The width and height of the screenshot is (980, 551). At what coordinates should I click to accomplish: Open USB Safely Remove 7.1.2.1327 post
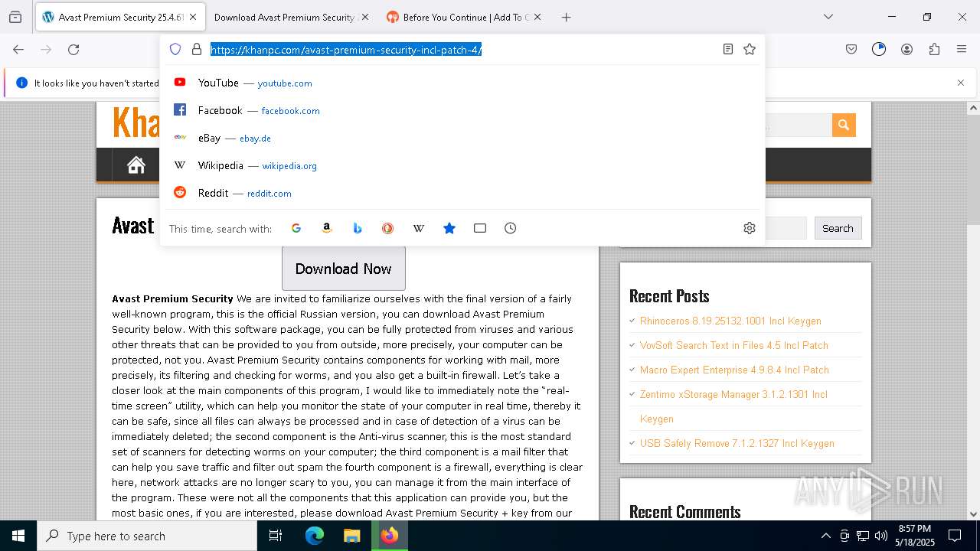click(737, 443)
